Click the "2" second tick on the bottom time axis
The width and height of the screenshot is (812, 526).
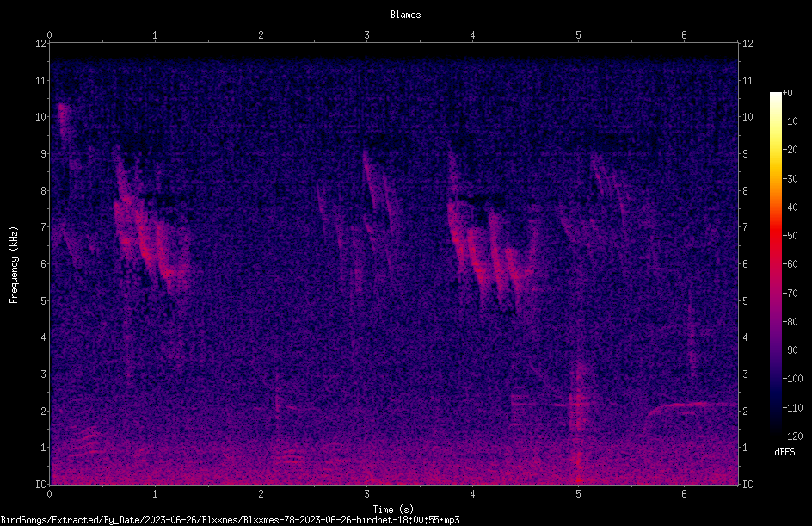pos(261,494)
